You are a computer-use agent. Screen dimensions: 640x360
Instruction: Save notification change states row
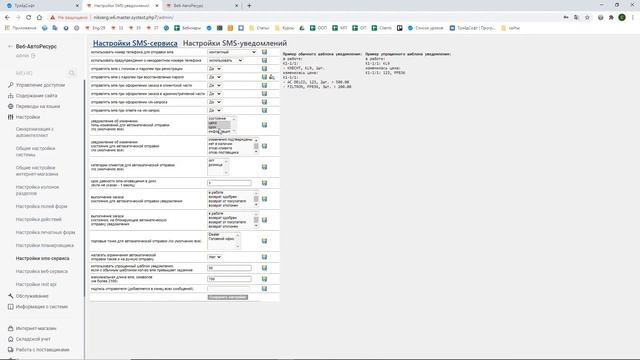tap(264, 146)
